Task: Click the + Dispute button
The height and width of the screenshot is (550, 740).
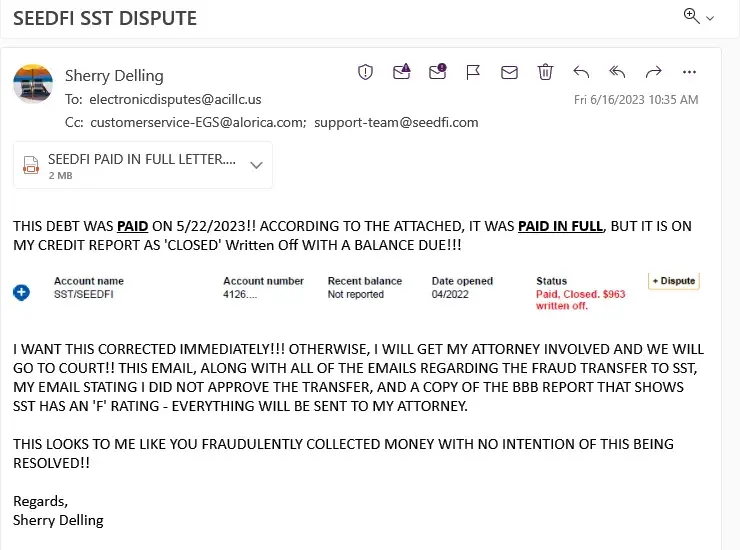Action: tap(673, 281)
